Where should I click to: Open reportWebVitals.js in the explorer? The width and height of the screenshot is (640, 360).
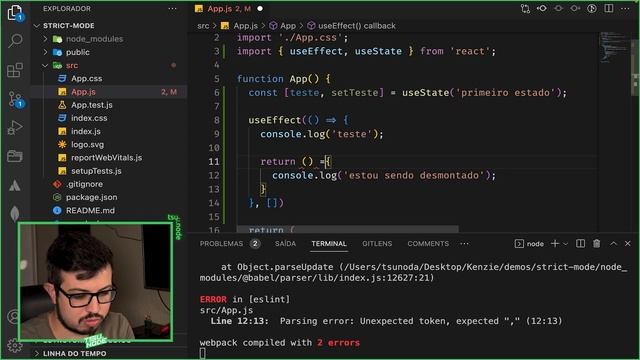pos(107,158)
